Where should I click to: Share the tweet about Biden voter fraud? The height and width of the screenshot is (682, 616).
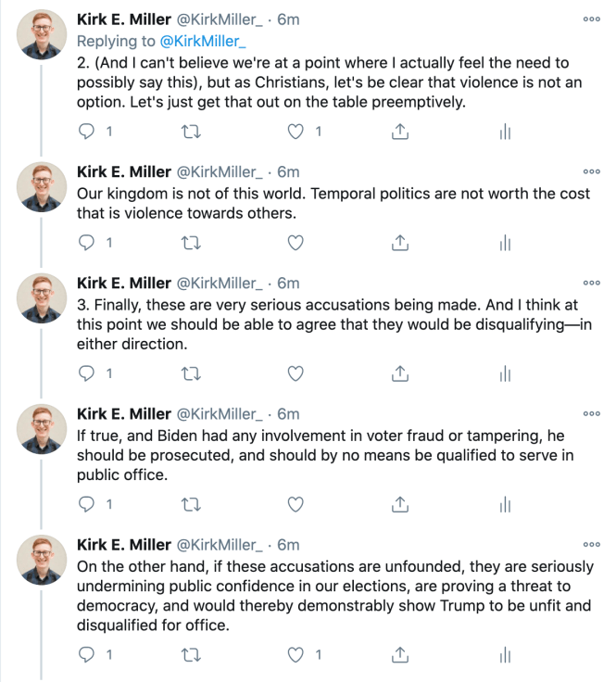400,505
